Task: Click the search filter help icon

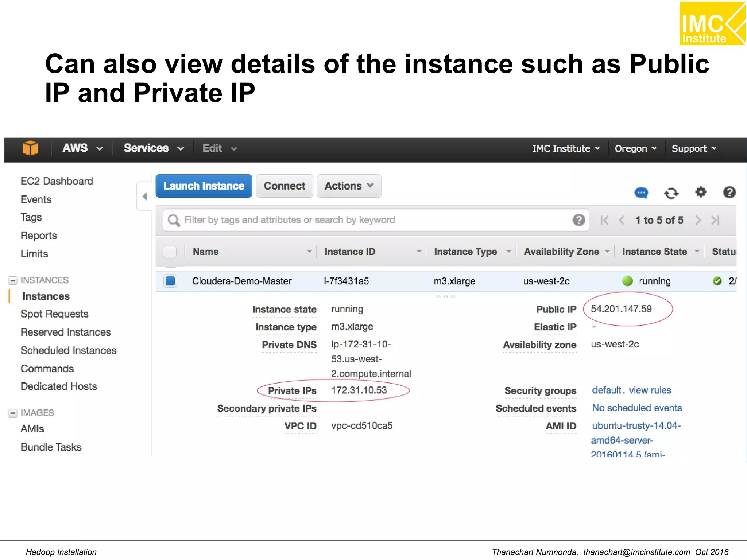Action: click(x=578, y=220)
